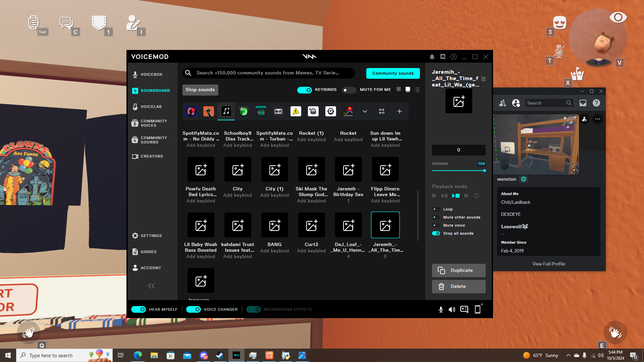This screenshot has width=644, height=362.
Task: Enable the Loop option
Action: (436, 209)
